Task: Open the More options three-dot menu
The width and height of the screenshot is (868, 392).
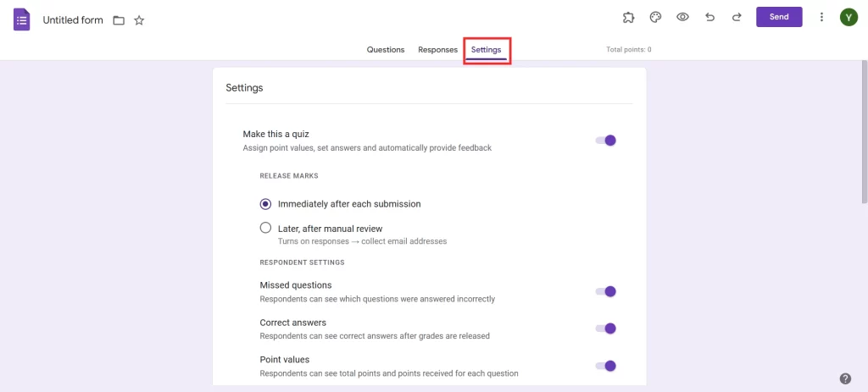Action: [821, 17]
